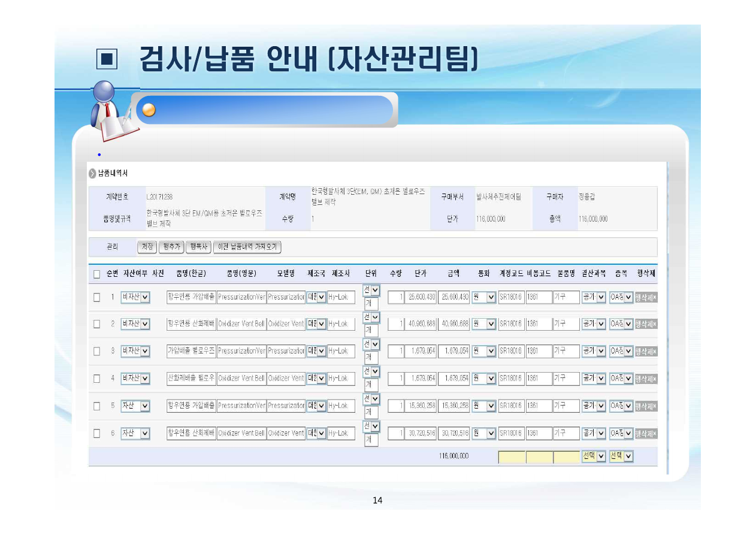Click the 저장 button
Image resolution: width=756 pixels, height=535 pixels.
pos(147,247)
